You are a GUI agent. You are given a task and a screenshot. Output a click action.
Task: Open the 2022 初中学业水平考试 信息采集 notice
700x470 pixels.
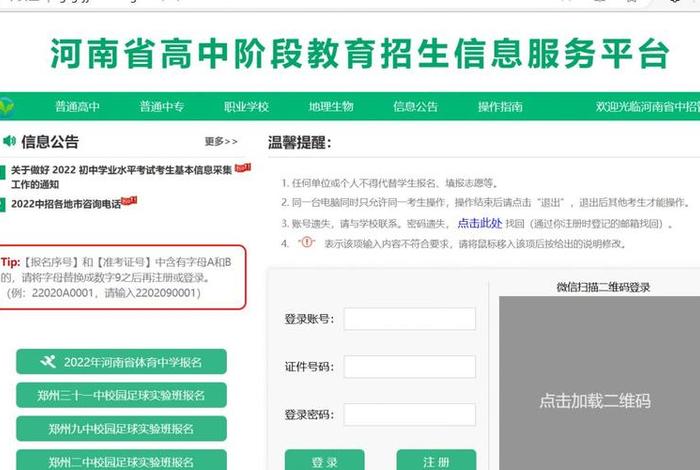121,177
